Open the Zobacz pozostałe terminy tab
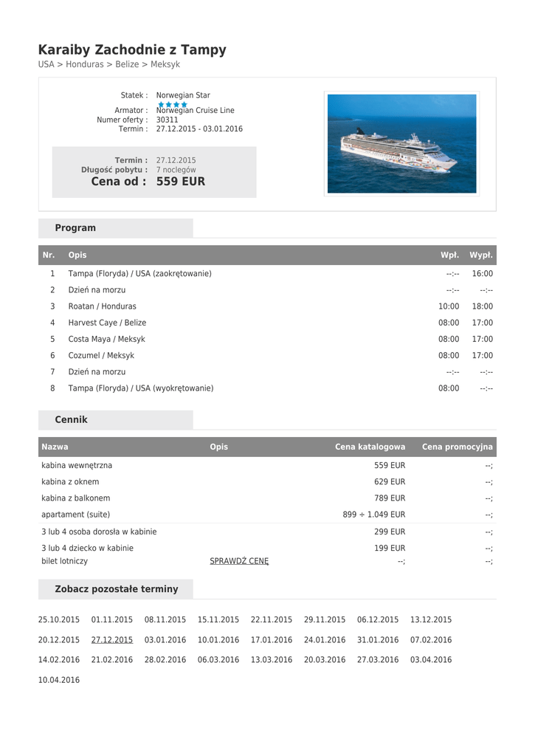 (x=116, y=589)
